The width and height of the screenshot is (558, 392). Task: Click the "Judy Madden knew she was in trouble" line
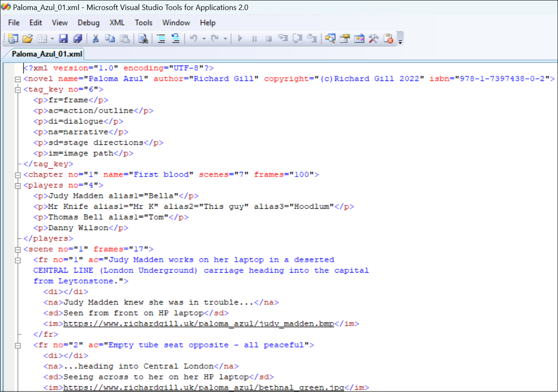[161, 302]
